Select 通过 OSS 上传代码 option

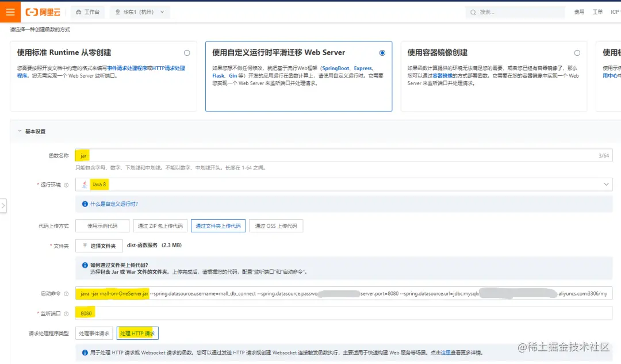pos(275,226)
